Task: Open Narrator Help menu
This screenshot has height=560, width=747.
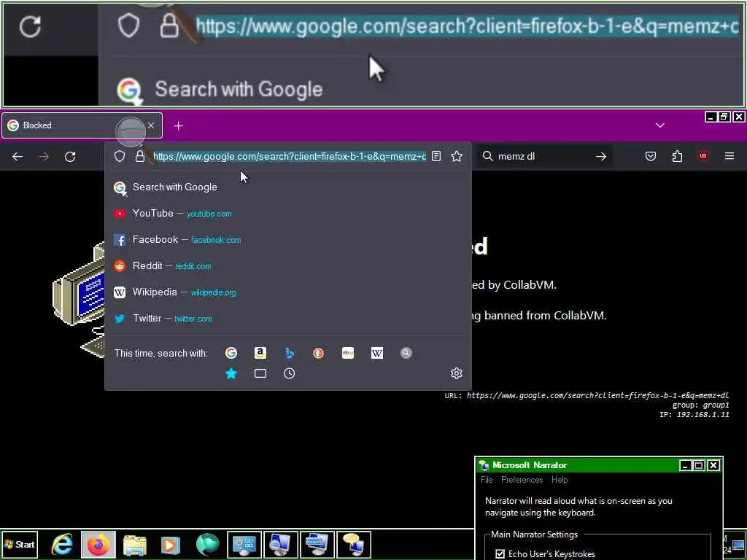Action: 560,480
